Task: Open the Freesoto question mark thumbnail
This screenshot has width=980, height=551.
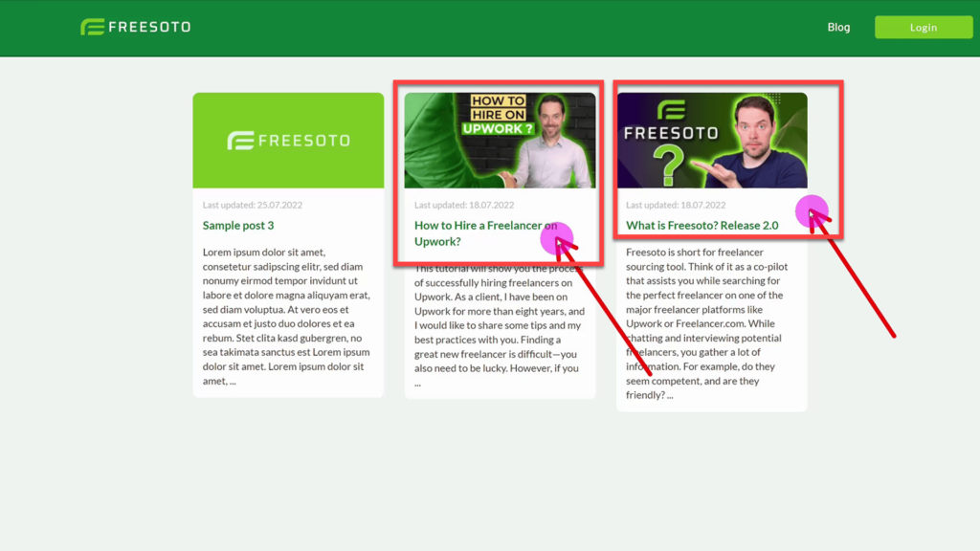Action: (x=712, y=141)
